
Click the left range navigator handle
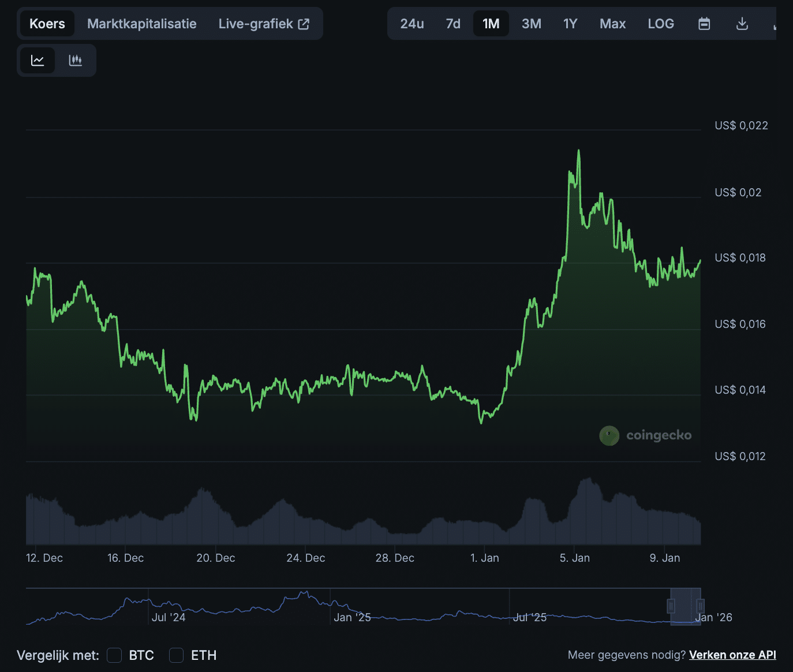[671, 606]
